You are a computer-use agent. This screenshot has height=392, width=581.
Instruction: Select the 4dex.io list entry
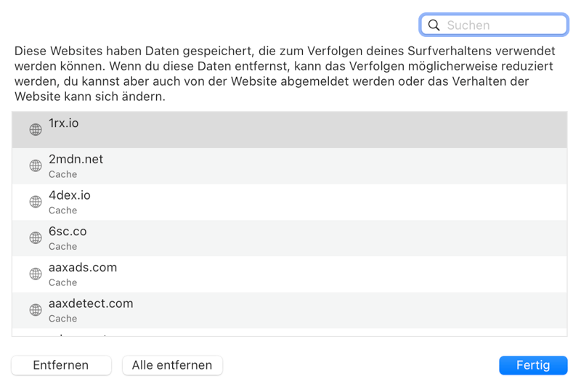[x=290, y=202]
